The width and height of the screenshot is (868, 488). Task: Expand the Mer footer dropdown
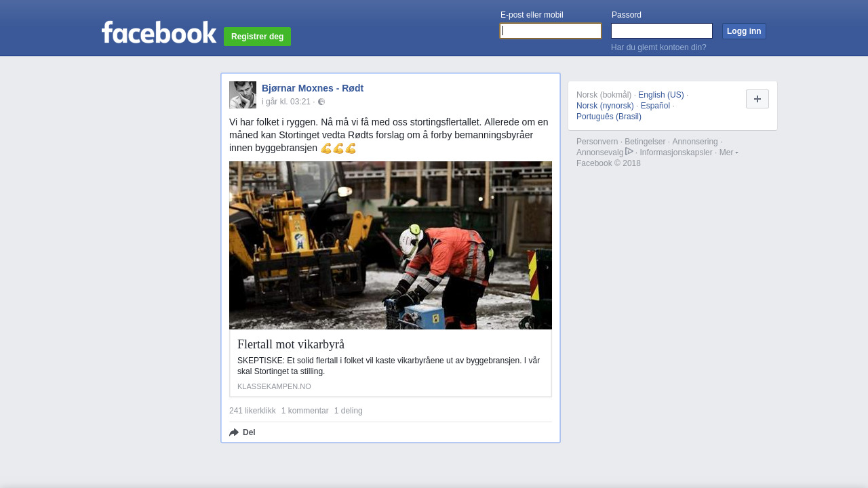point(729,152)
